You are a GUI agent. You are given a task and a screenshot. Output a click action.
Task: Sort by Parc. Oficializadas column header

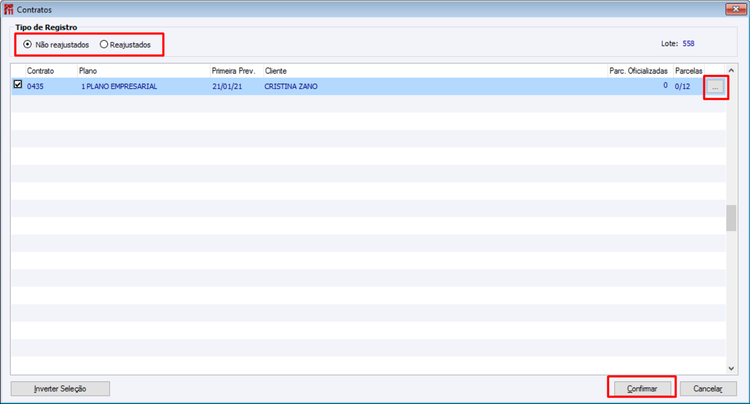(x=640, y=71)
